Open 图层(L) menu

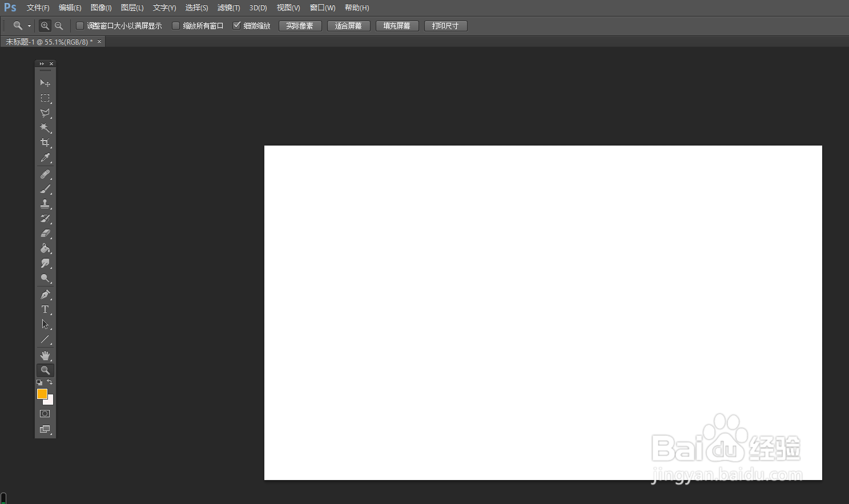(x=132, y=8)
